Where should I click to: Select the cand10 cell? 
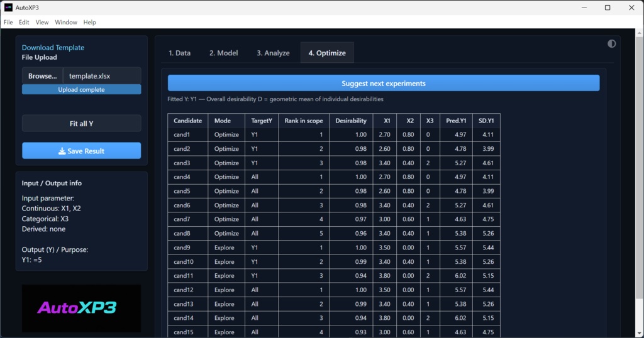tap(187, 261)
